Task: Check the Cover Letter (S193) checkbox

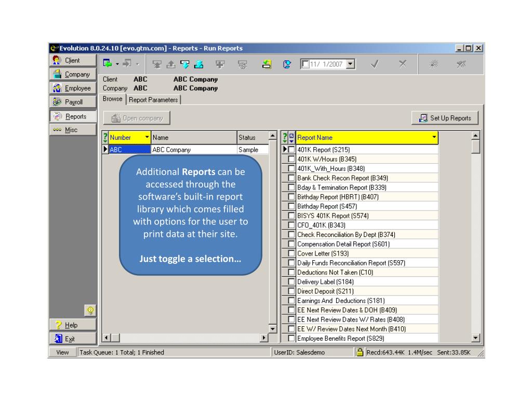Action: click(291, 253)
